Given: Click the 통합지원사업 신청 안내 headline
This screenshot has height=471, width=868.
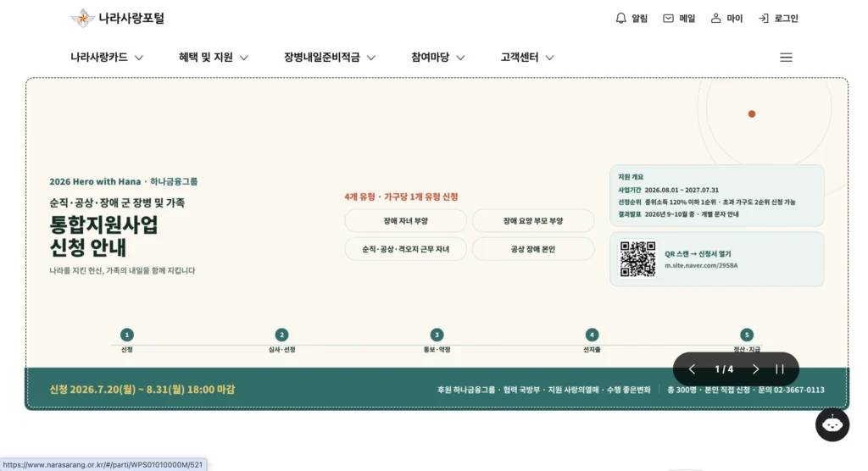Looking at the screenshot, I should (103, 235).
